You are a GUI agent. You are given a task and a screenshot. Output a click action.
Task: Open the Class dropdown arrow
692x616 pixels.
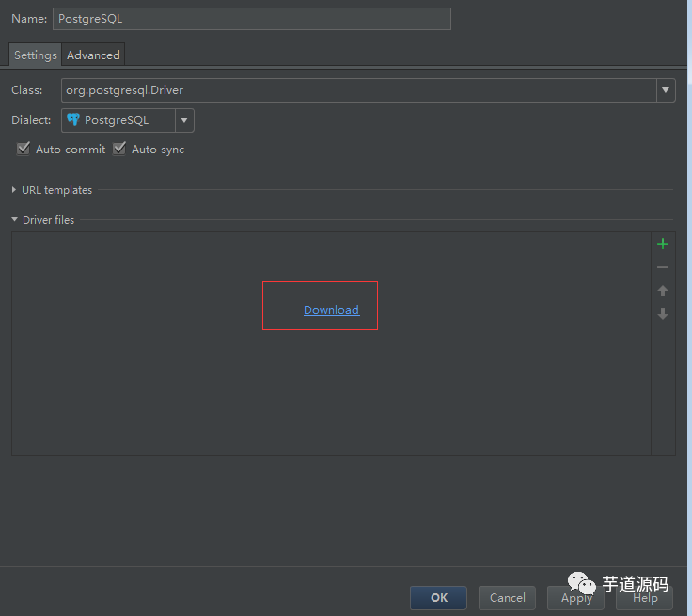(x=666, y=90)
